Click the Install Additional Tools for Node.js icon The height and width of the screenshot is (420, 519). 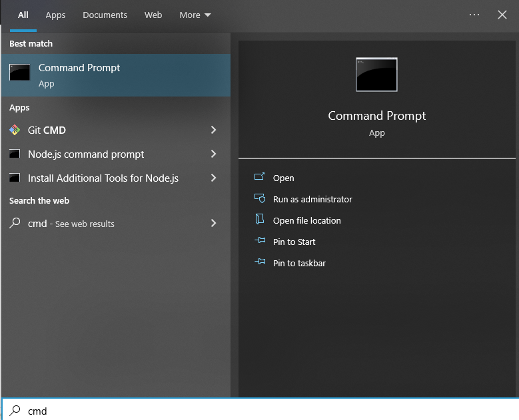[x=15, y=178]
